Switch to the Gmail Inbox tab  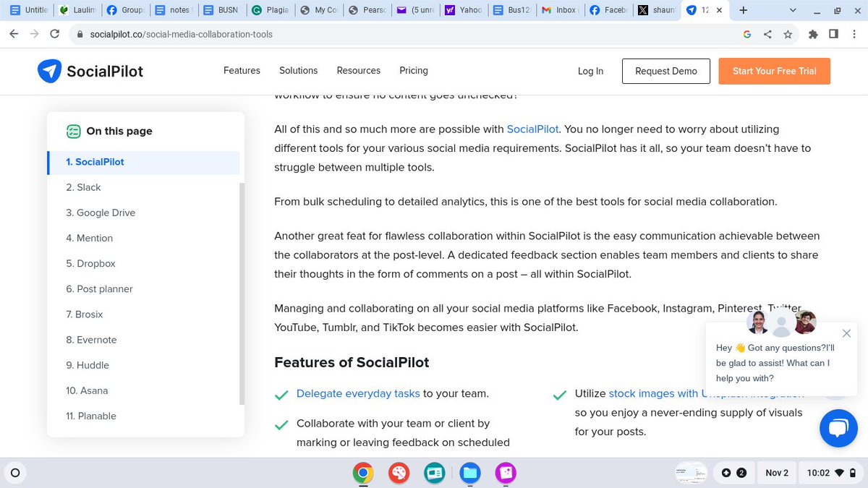coord(560,10)
